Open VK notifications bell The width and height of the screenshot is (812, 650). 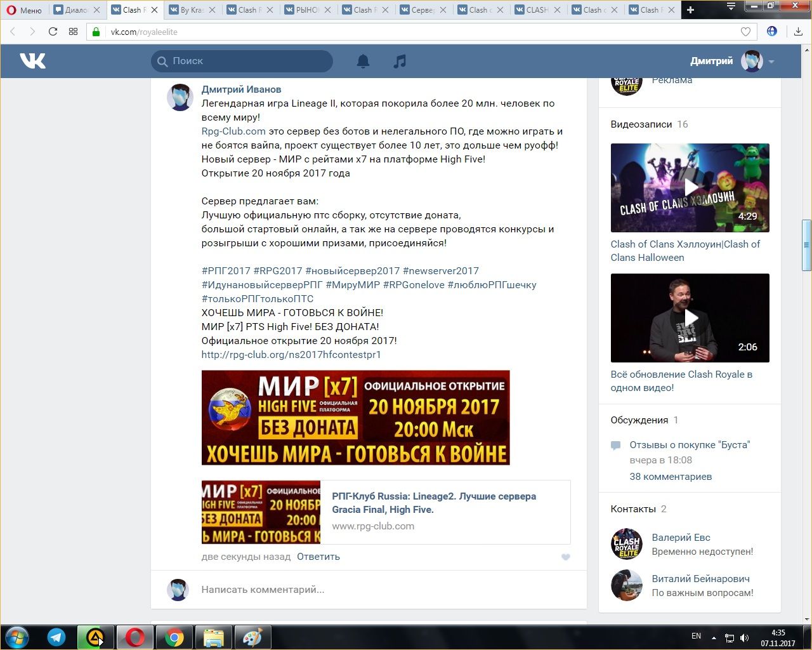coord(363,61)
